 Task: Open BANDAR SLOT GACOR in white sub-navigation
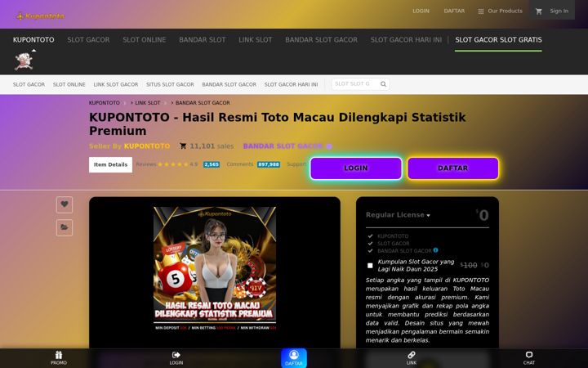coord(229,84)
